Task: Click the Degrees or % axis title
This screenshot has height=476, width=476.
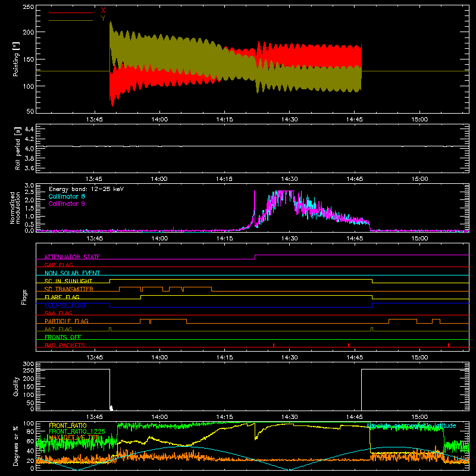Action: (16, 446)
